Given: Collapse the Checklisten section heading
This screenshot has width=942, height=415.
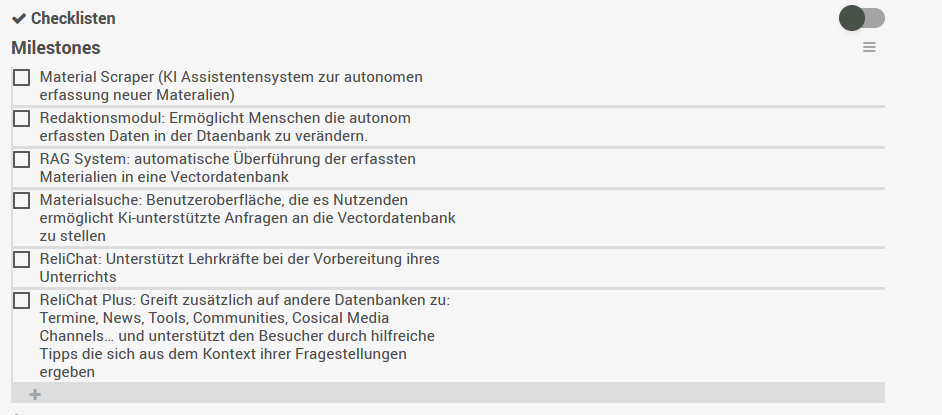Looking at the screenshot, I should (x=73, y=19).
